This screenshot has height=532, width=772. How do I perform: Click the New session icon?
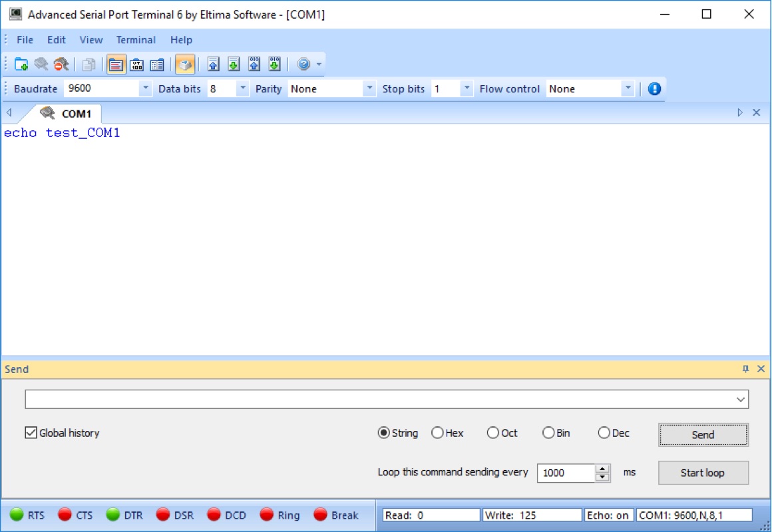(21, 65)
